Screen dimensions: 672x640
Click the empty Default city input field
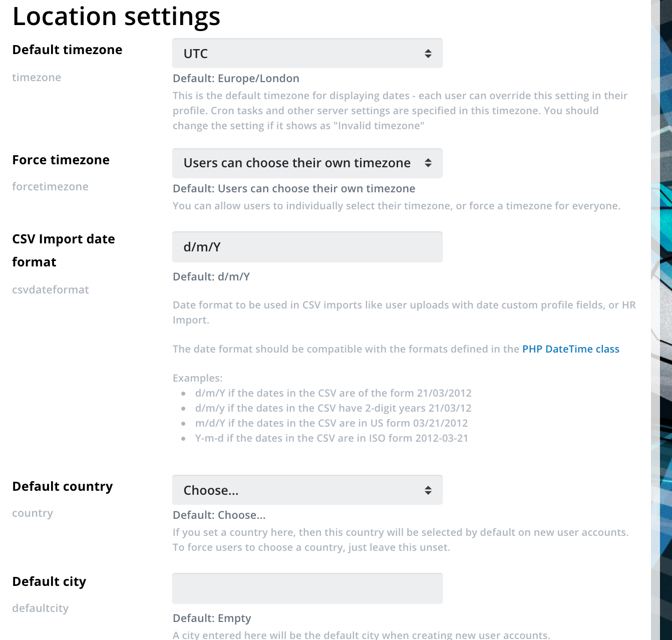pos(307,588)
